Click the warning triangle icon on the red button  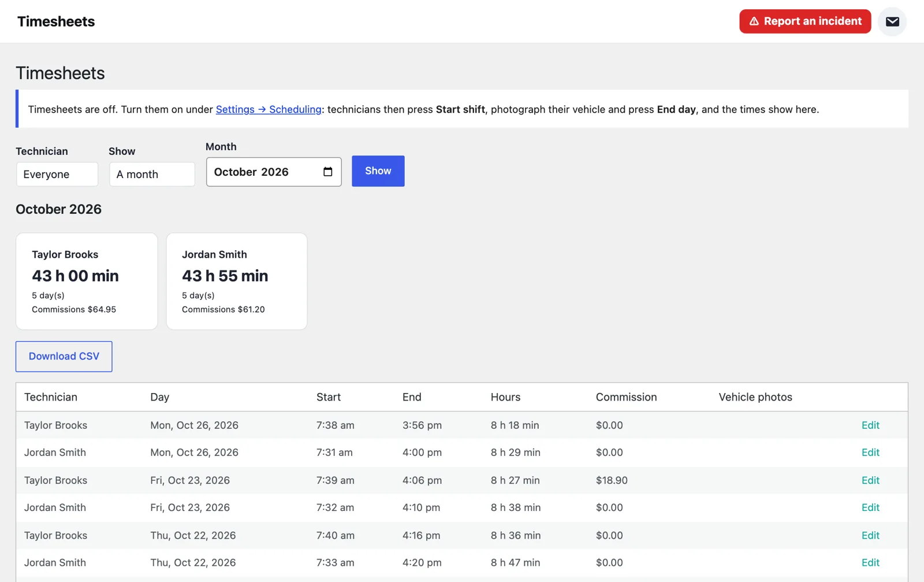point(754,21)
